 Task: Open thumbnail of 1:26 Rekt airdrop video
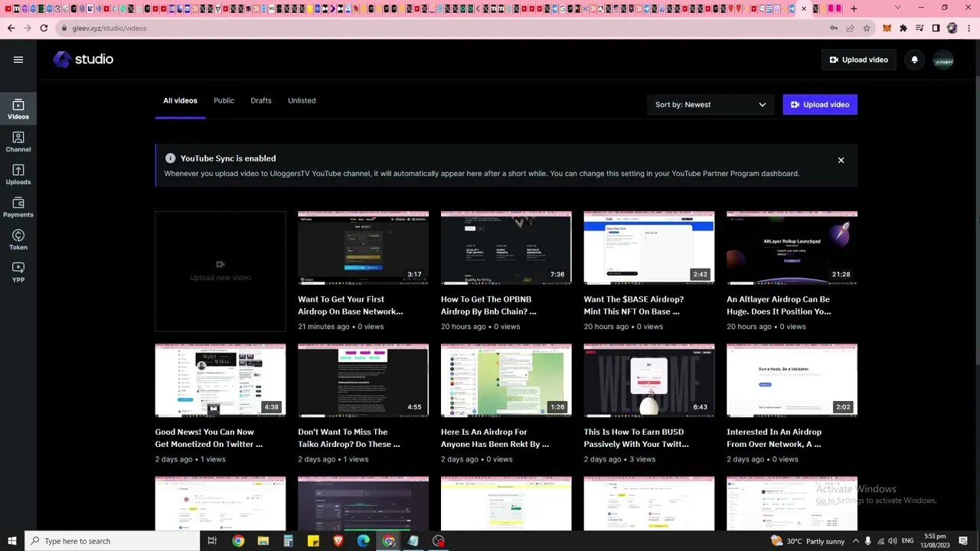[506, 380]
